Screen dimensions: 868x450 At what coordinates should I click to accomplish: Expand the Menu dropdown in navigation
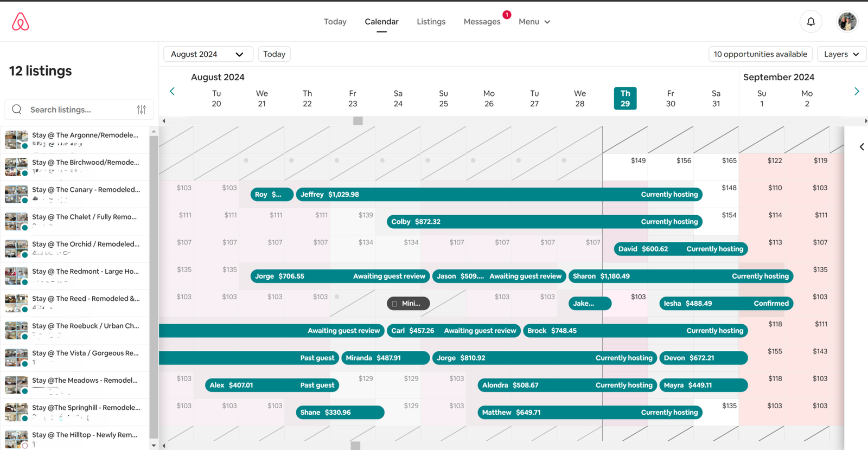pos(534,22)
